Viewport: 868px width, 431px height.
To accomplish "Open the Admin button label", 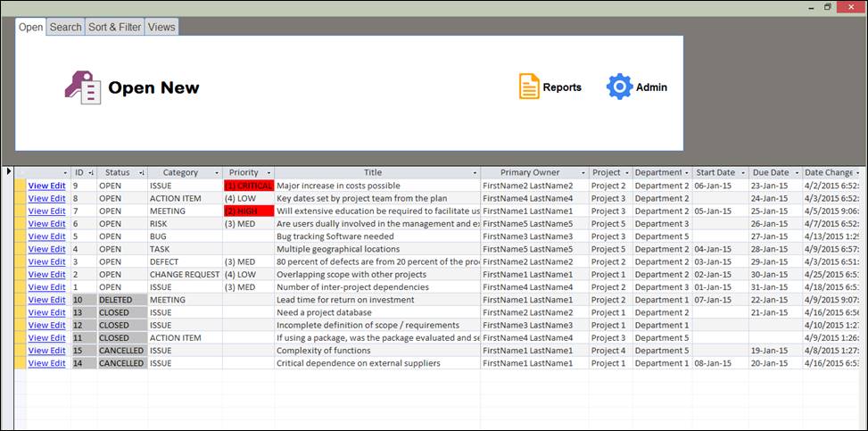I will point(651,87).
